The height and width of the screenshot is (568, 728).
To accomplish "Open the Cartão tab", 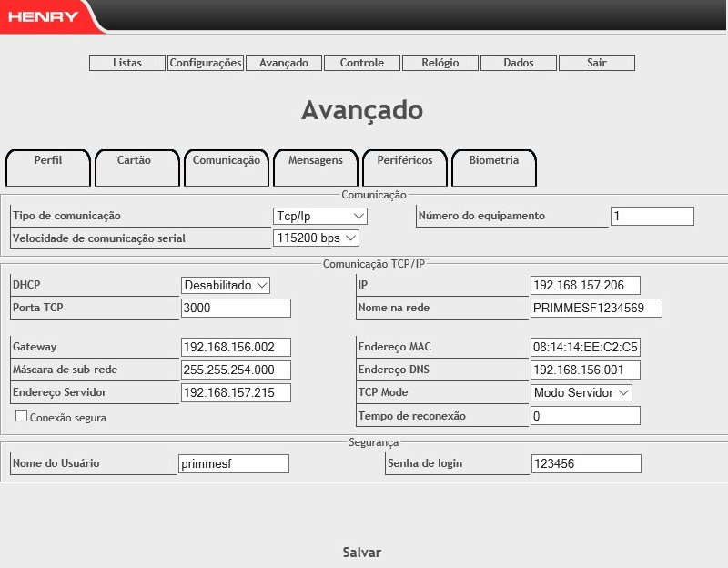I will pyautogui.click(x=135, y=161).
